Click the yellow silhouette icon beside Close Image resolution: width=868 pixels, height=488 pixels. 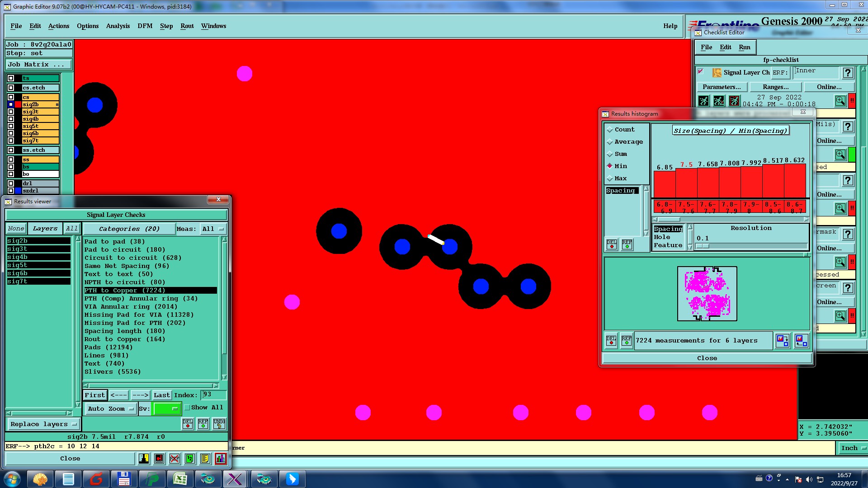tap(144, 459)
